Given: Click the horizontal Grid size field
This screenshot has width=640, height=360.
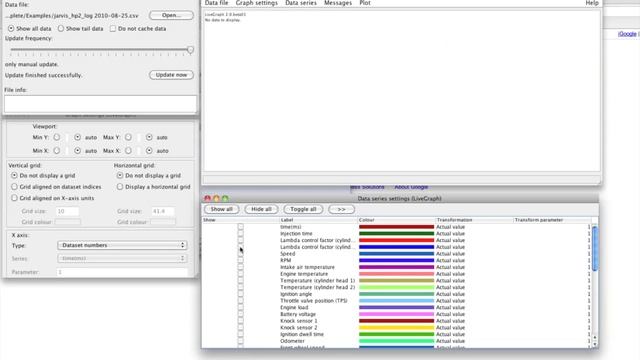Looking at the screenshot, I should (x=162, y=211).
